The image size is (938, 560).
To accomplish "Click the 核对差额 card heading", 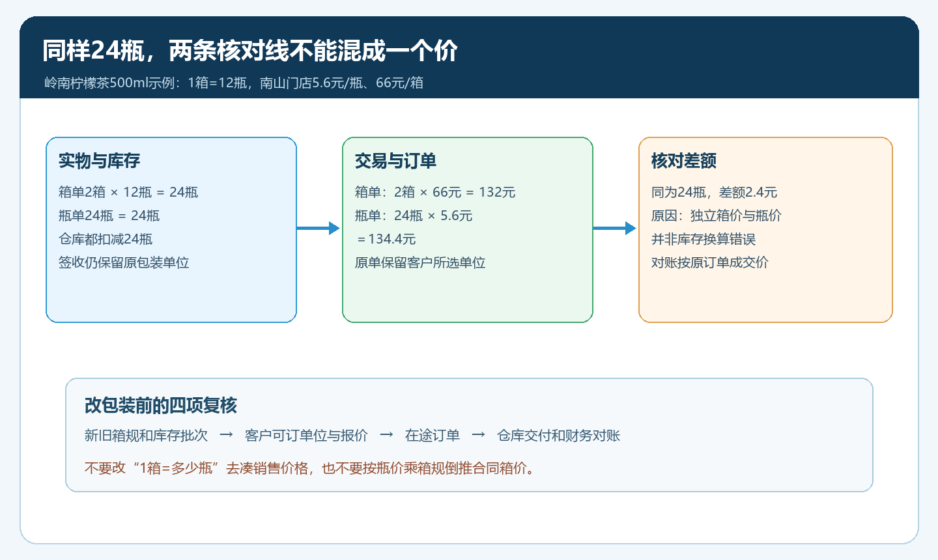I will tap(684, 161).
